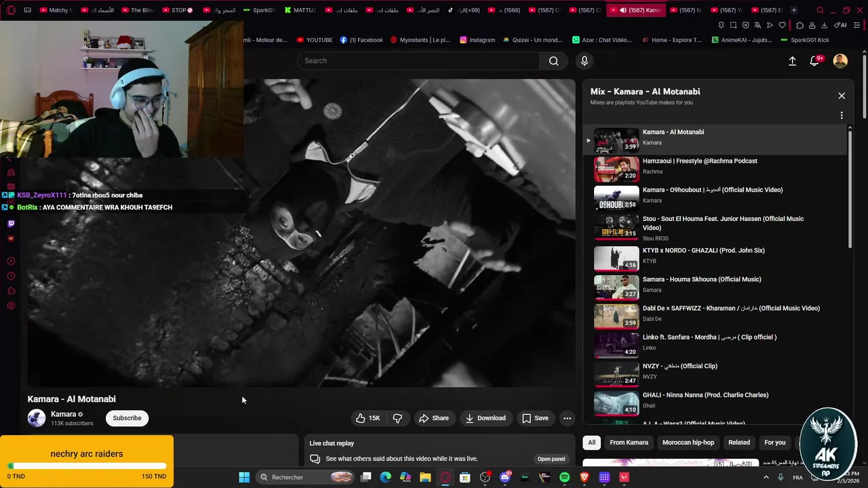
Task: Click the Rechercher taskbar search box
Action: point(304,477)
